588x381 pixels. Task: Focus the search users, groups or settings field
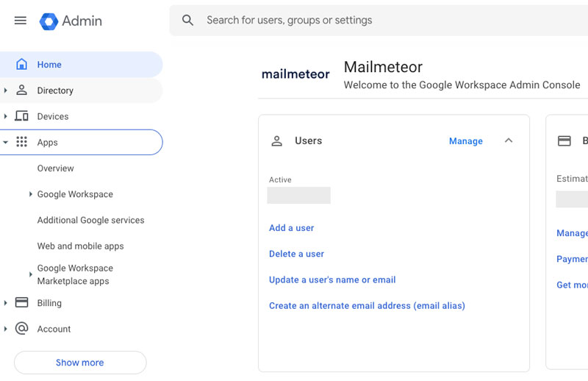click(379, 21)
